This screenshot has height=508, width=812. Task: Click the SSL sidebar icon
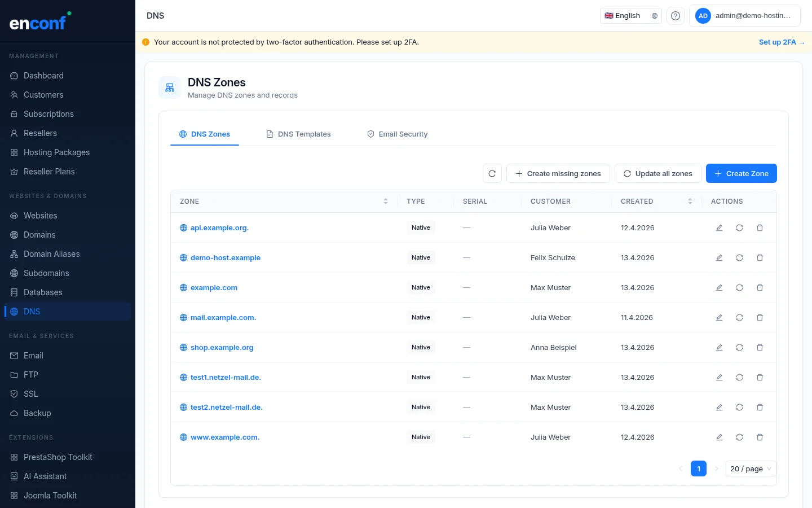point(14,394)
